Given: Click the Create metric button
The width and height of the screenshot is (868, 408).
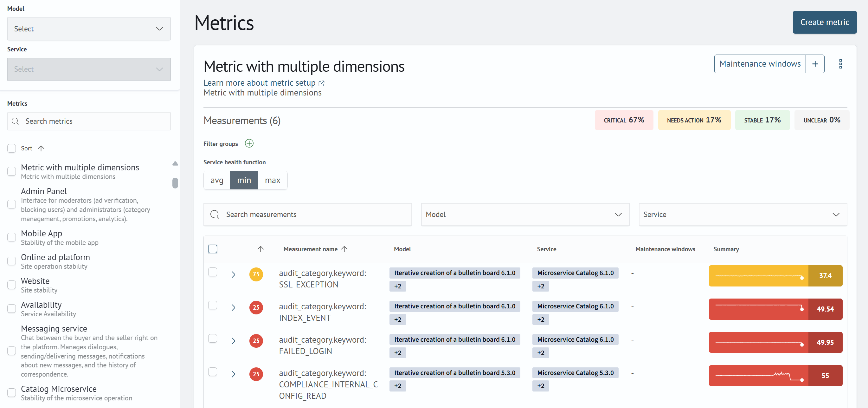Looking at the screenshot, I should click(x=824, y=22).
